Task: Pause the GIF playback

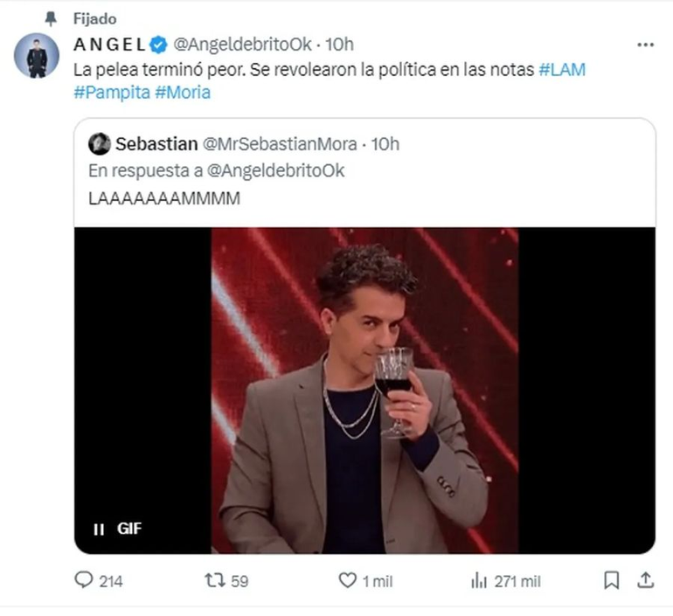Action: tap(99, 529)
